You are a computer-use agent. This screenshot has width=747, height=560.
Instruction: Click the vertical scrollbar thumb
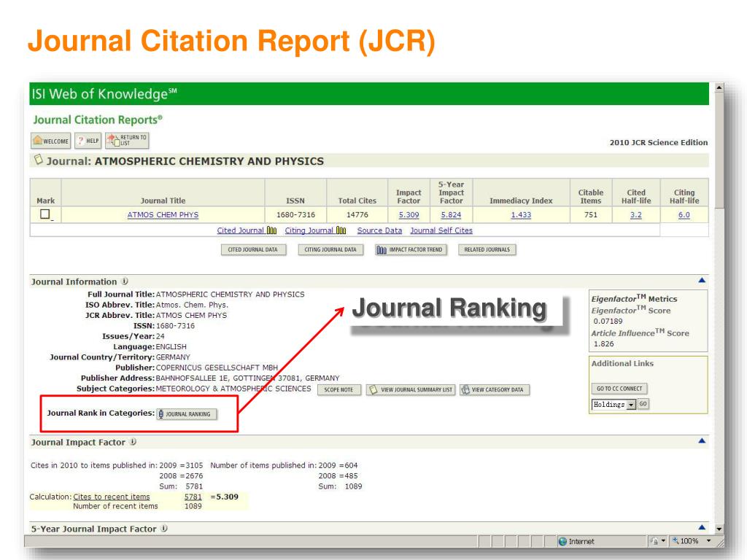[x=719, y=150]
